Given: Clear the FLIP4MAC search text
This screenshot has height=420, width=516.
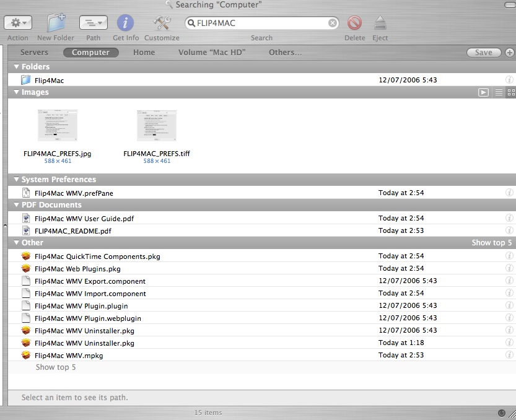Looking at the screenshot, I should pos(333,23).
